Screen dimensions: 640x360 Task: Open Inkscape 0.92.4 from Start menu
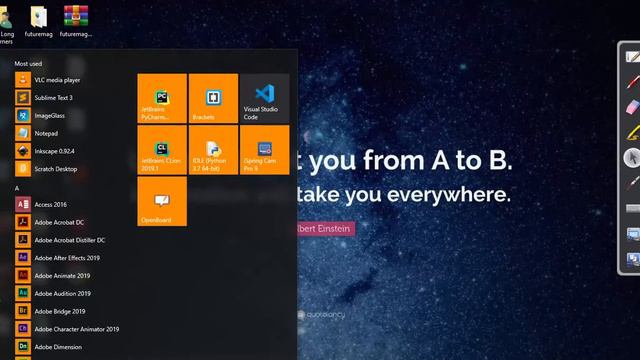point(67,151)
